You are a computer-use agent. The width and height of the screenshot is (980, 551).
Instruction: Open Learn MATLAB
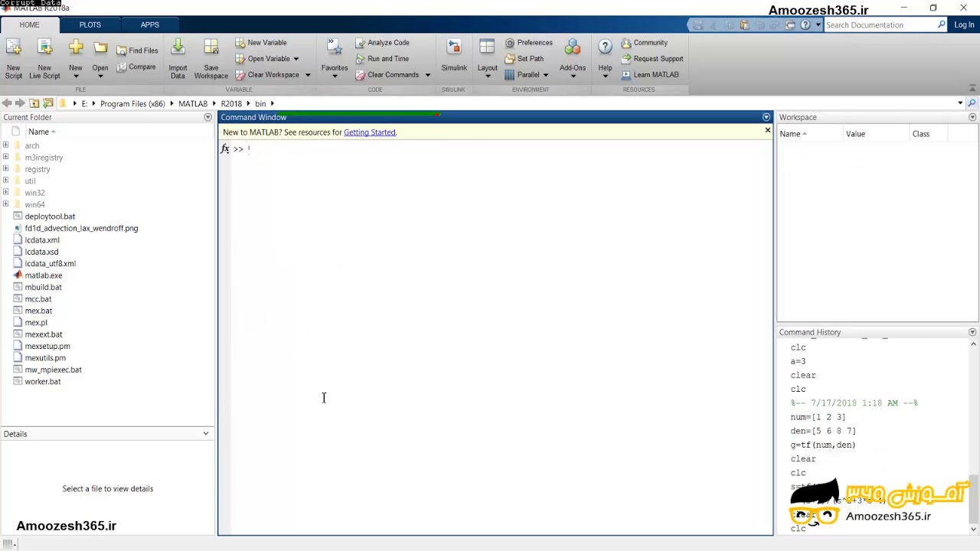coord(650,75)
